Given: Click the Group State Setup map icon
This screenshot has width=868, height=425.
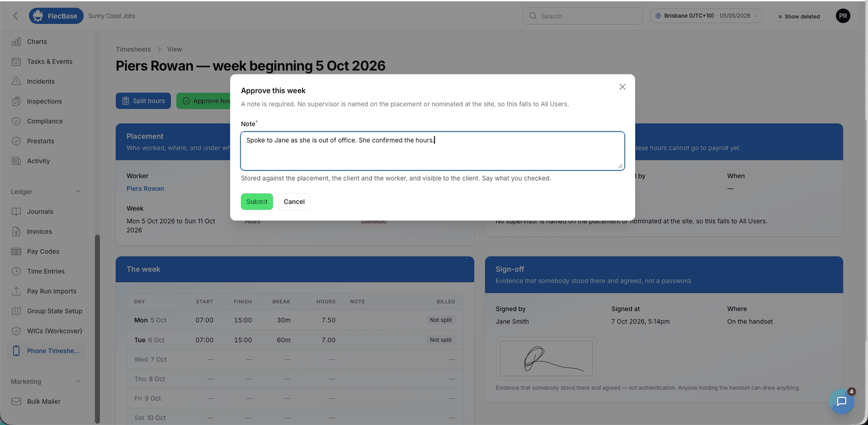Looking at the screenshot, I should pos(16,311).
